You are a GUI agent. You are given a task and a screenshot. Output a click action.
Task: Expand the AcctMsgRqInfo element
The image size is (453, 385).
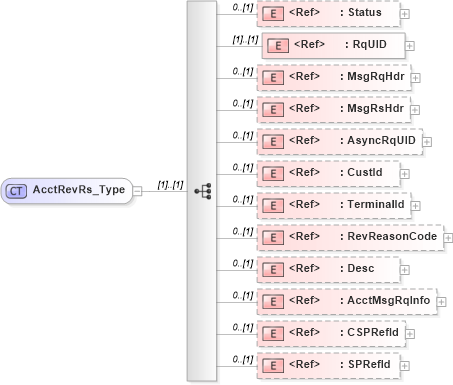pos(441,302)
